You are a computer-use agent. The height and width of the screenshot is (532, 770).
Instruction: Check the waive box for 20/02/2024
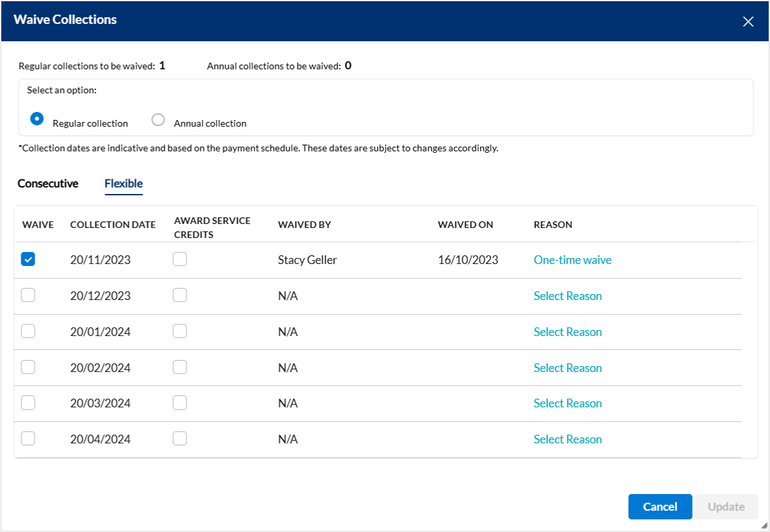coord(28,367)
